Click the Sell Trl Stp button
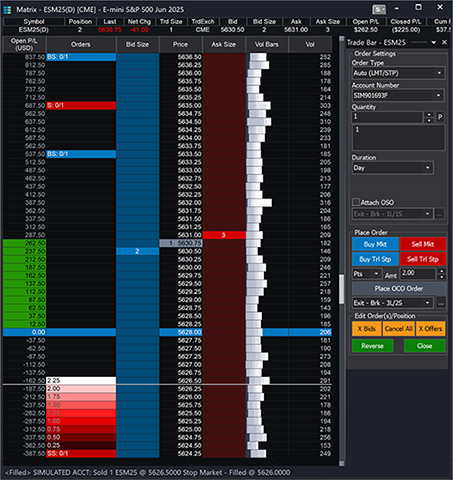Screen dimensions: 453x480 click(x=423, y=259)
